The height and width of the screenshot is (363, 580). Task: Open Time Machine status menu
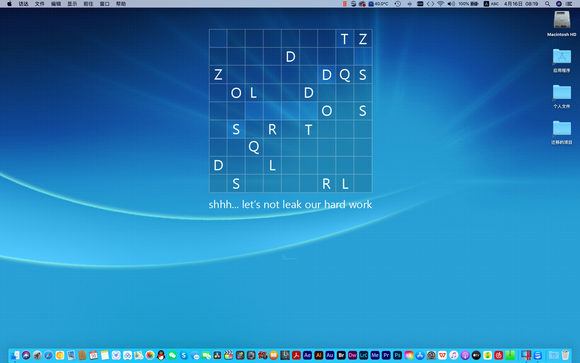[397, 4]
